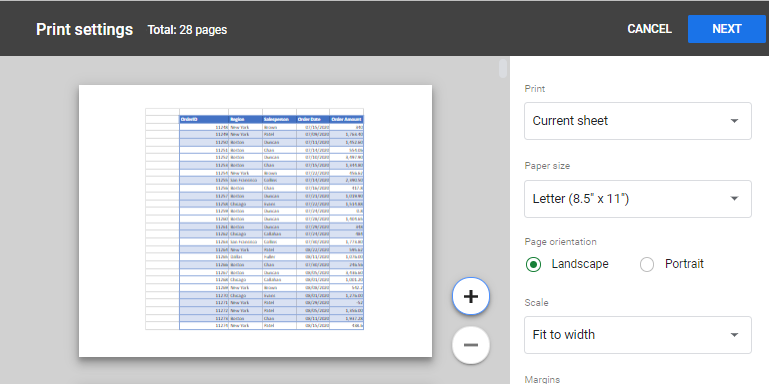Click the preview pane scrollbar thumb

point(503,69)
